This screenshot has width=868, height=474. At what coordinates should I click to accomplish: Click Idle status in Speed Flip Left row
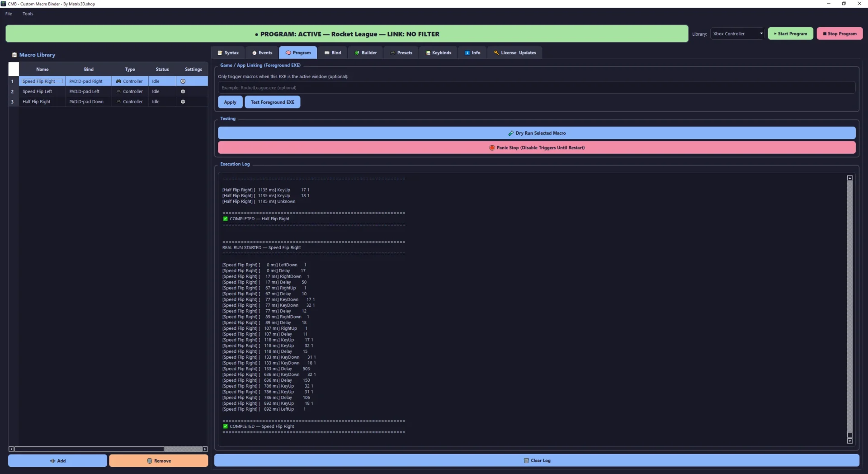162,91
